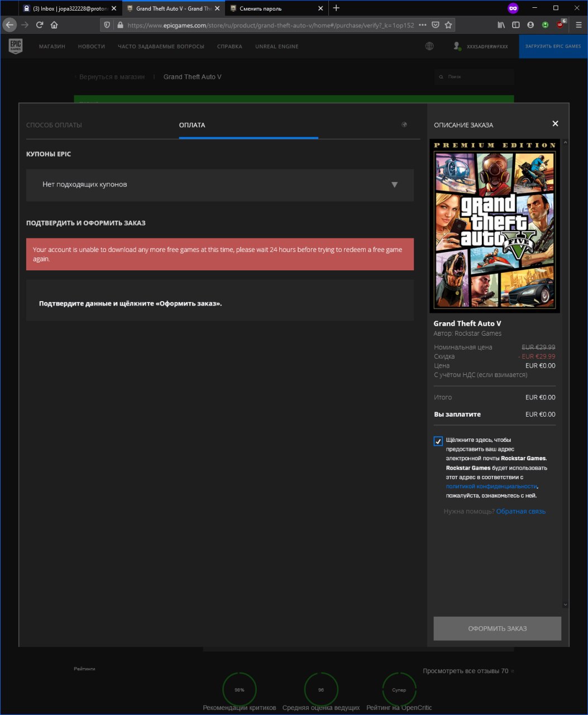Click the Обратная связь link
Screen dimensions: 588x715
pyautogui.click(x=520, y=512)
